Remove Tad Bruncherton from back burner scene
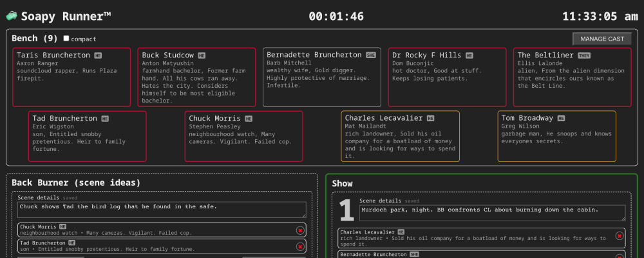The image size is (644, 258). click(300, 246)
